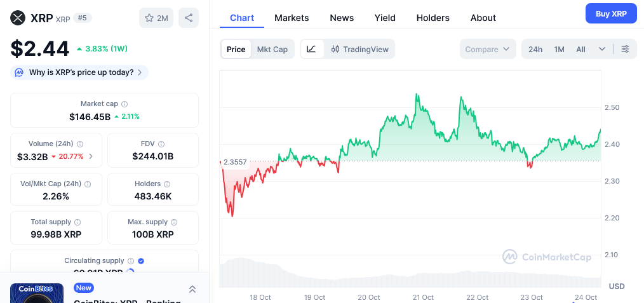
Task: Switch chart to Mkt Cap view
Action: pos(272,49)
